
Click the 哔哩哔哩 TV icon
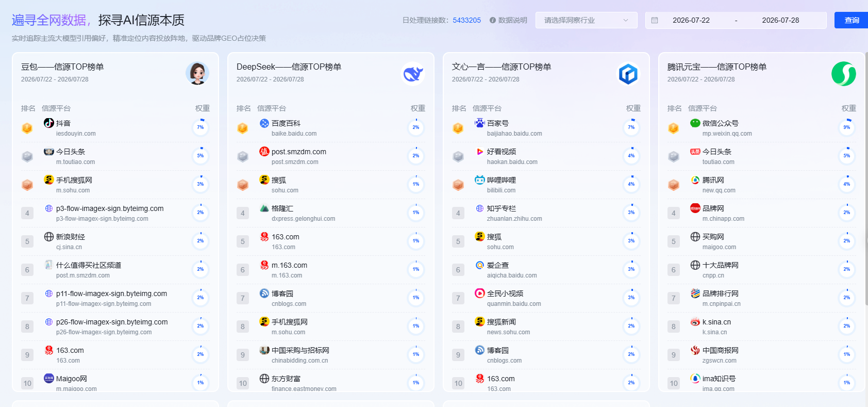click(x=480, y=180)
